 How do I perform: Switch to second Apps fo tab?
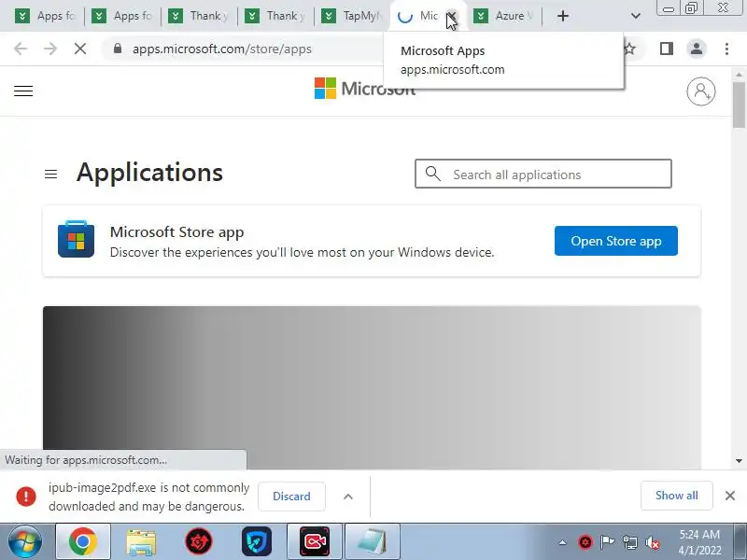(122, 16)
